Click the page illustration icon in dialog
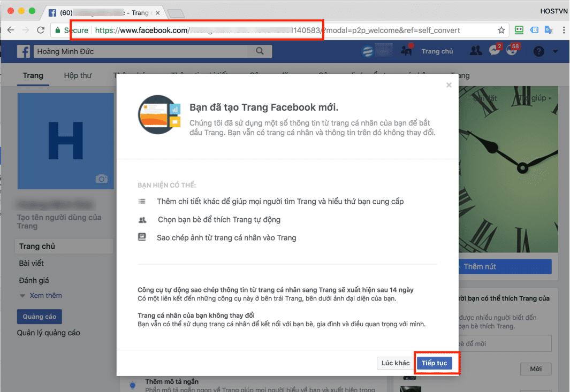This screenshot has width=570, height=392. click(159, 115)
